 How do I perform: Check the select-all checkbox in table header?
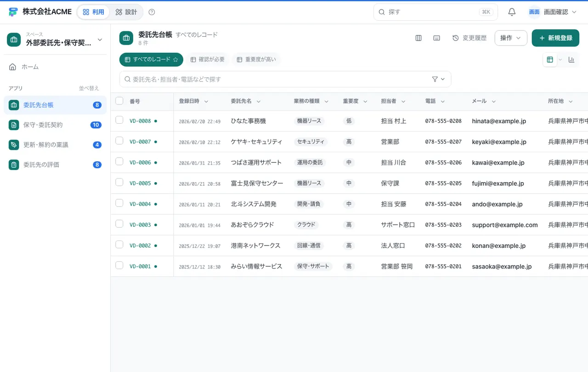pos(119,101)
